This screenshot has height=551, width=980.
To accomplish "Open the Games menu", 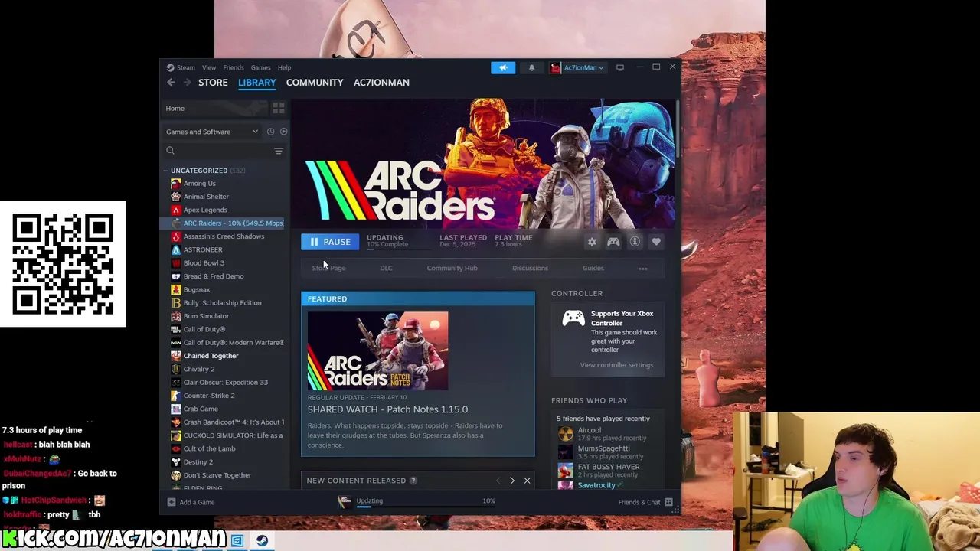I will click(260, 67).
